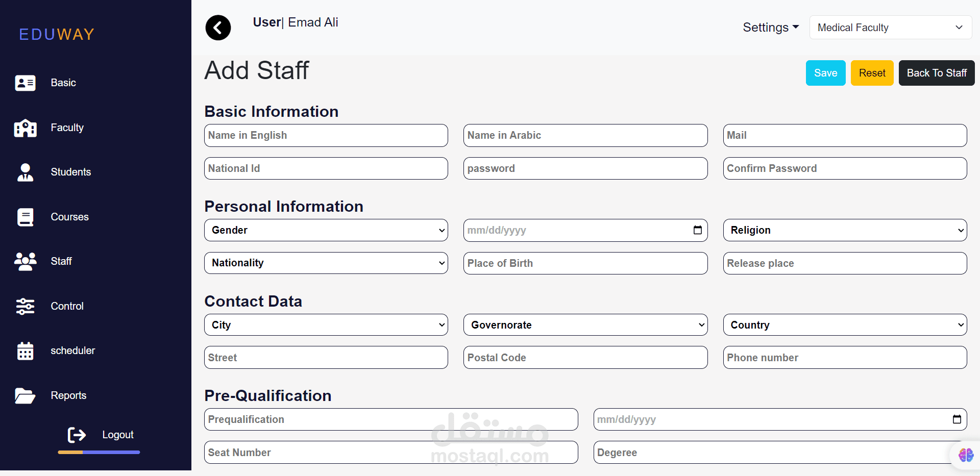Click the Faculty building icon

(25, 128)
